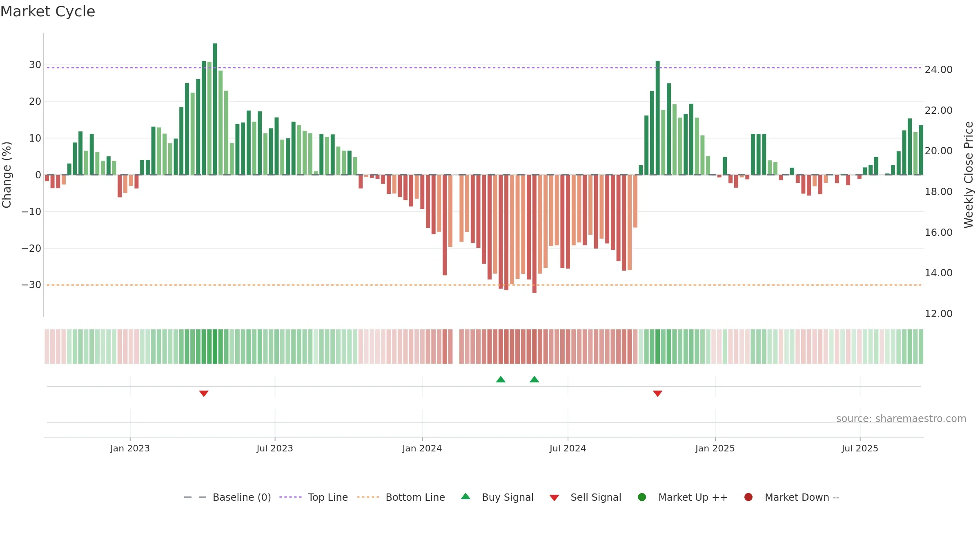Screen dimensions: 980x551
Task: Click the '12.00' price axis label
Action: 938,314
